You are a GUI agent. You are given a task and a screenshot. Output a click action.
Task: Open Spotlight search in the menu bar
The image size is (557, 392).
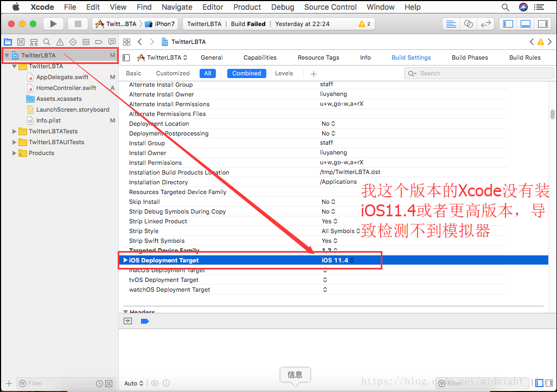(x=505, y=7)
